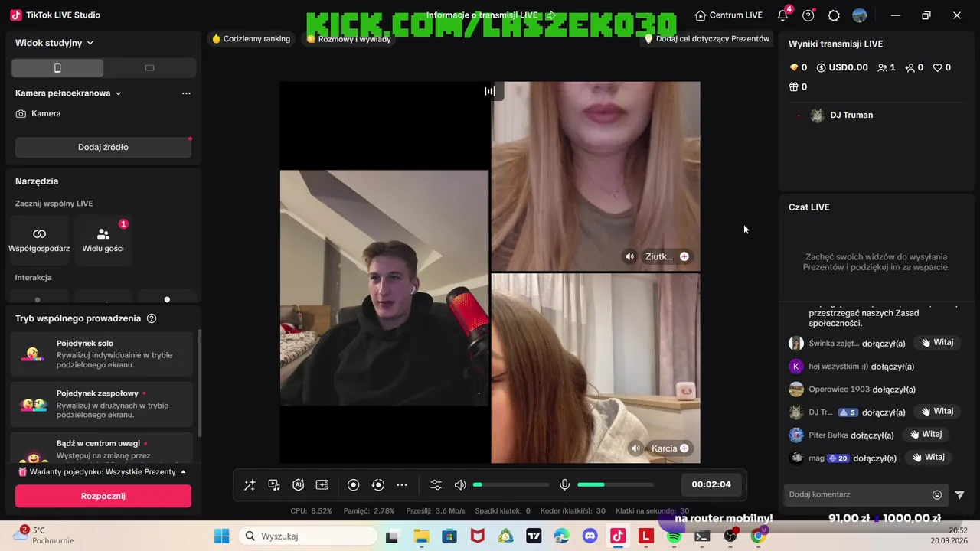This screenshot has height=551, width=980.
Task: Click plus icon next to Karcia
Action: point(684,448)
